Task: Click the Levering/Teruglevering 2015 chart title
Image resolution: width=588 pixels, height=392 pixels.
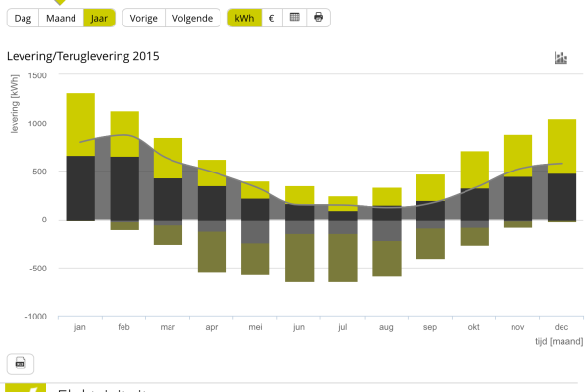Action: [x=82, y=56]
